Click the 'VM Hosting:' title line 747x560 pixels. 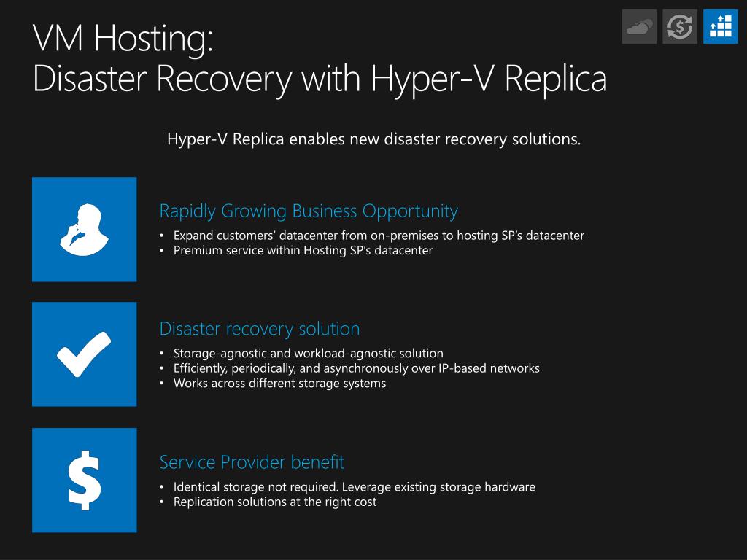click(123, 39)
